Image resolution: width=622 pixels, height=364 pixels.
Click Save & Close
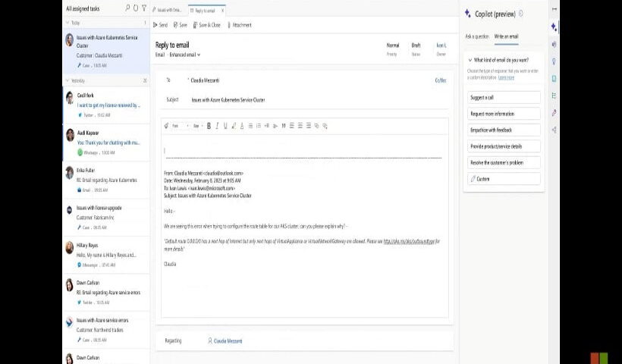[206, 25]
